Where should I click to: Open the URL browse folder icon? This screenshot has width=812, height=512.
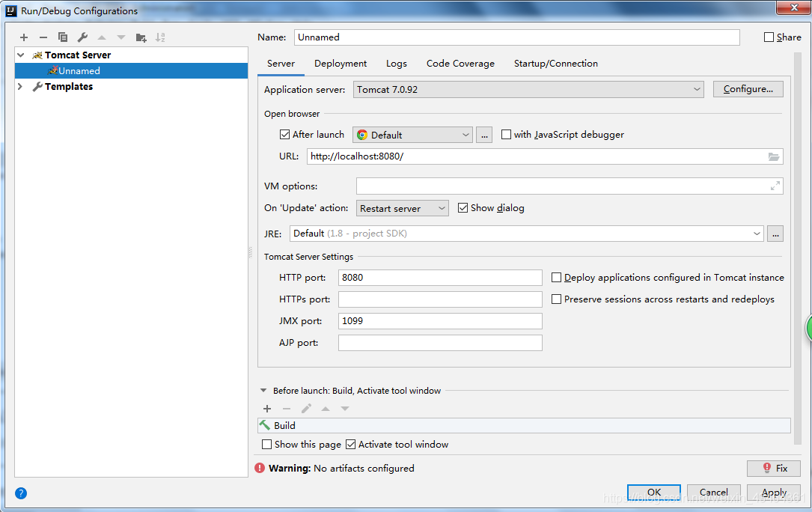[774, 156]
